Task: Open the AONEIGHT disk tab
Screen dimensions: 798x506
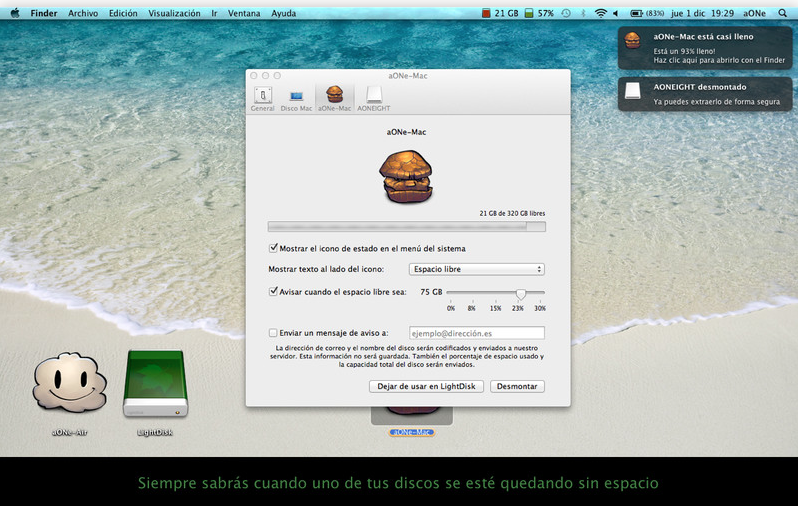Action: pyautogui.click(x=374, y=99)
